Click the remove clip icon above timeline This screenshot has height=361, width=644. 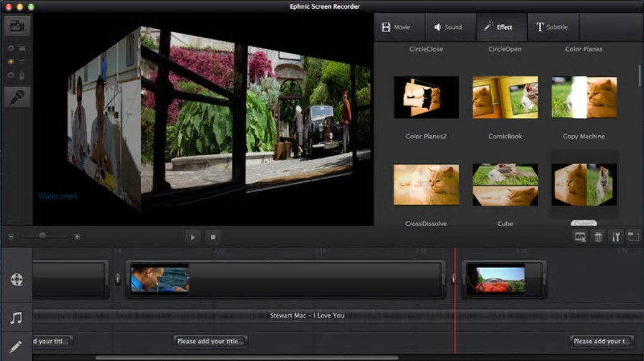tap(580, 237)
